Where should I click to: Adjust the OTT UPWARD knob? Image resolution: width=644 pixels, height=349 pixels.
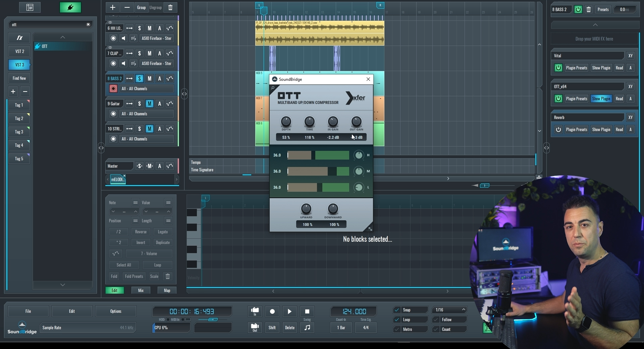(306, 209)
